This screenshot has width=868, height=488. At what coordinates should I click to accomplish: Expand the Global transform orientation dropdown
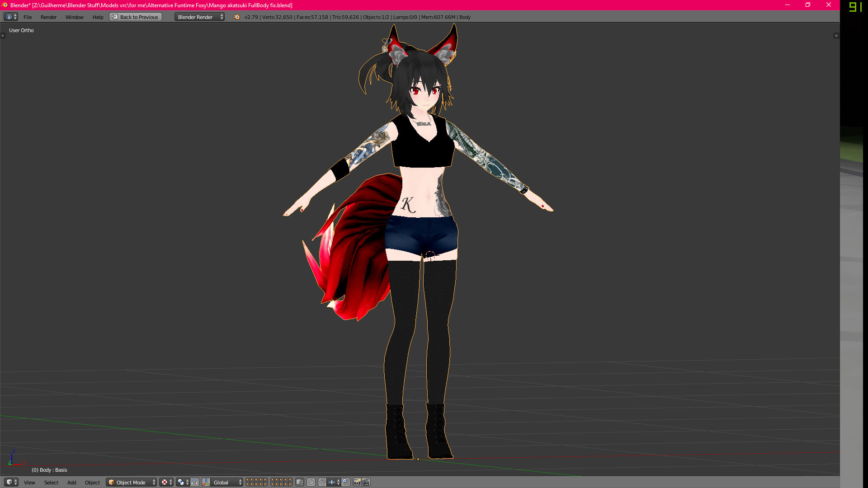coord(227,482)
